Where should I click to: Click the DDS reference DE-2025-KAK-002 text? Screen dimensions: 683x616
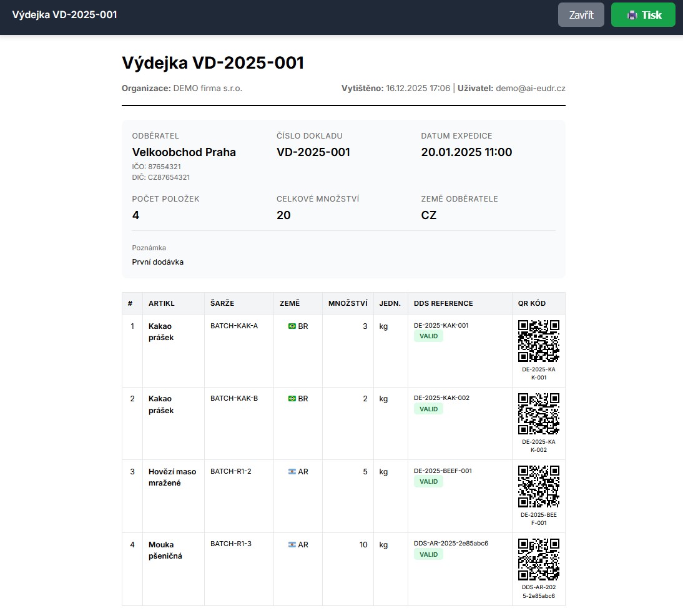(441, 398)
